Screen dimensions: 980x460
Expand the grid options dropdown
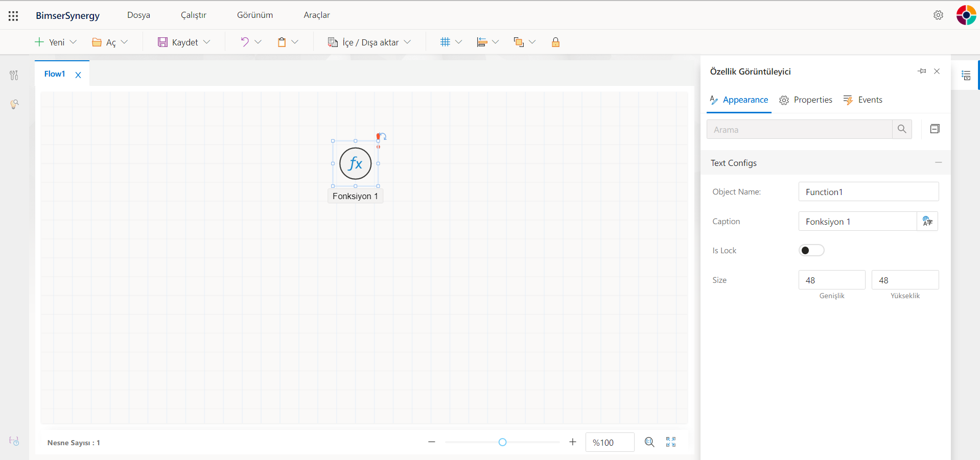pos(458,42)
